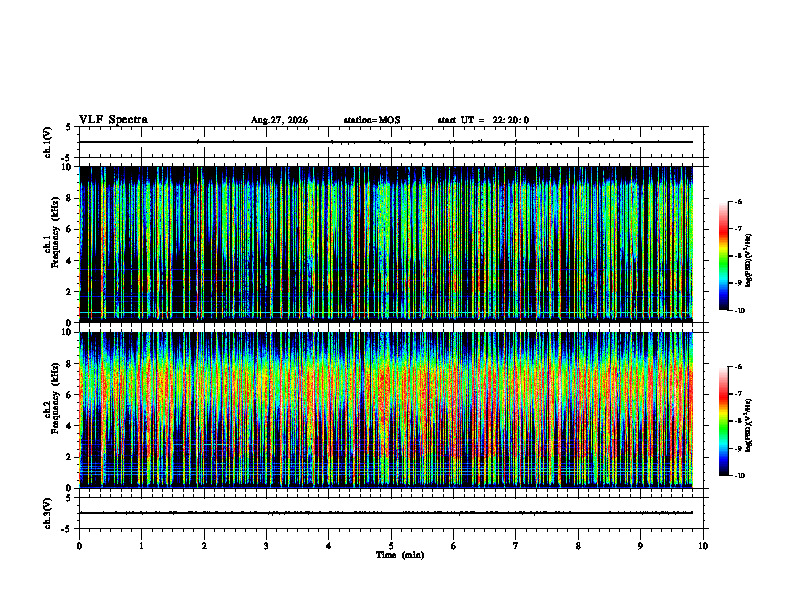Click the -10 label on lower color scale
This screenshot has width=792, height=612.
coord(740,475)
